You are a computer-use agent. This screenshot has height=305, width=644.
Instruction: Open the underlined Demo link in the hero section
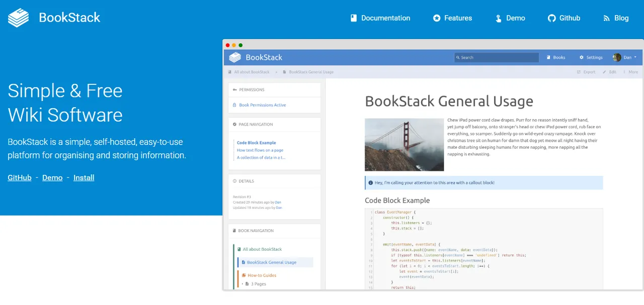coord(52,177)
